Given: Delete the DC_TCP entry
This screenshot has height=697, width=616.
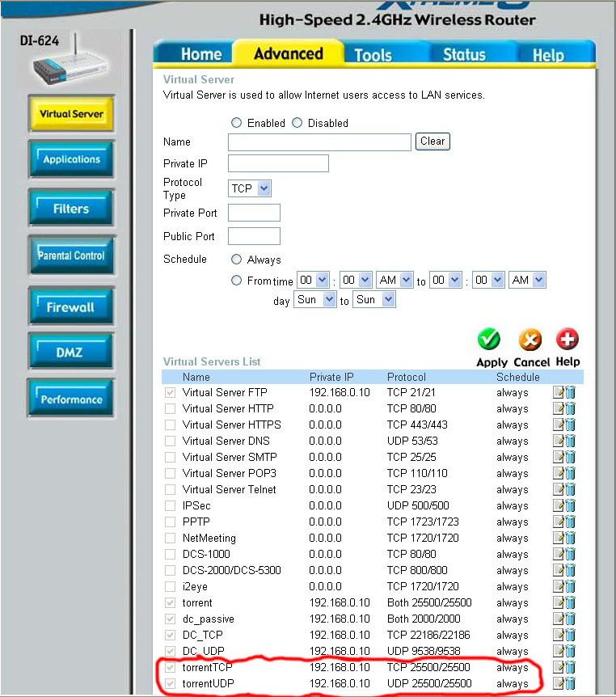Looking at the screenshot, I should pos(570,636).
